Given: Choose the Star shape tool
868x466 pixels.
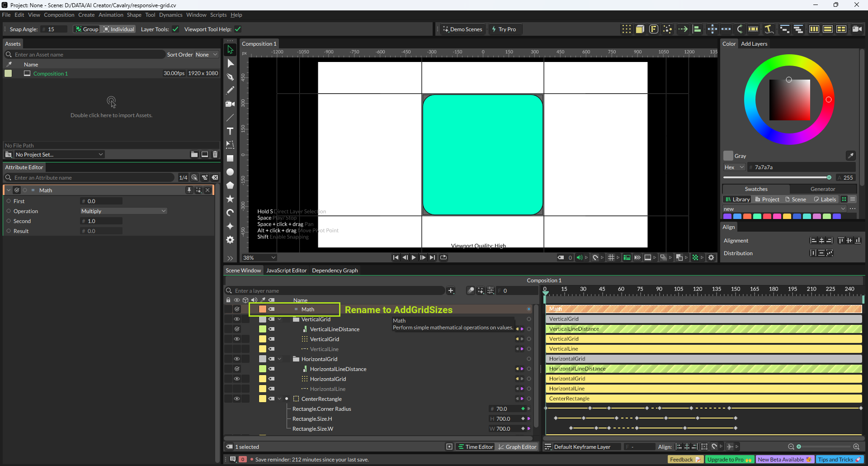Looking at the screenshot, I should (230, 199).
